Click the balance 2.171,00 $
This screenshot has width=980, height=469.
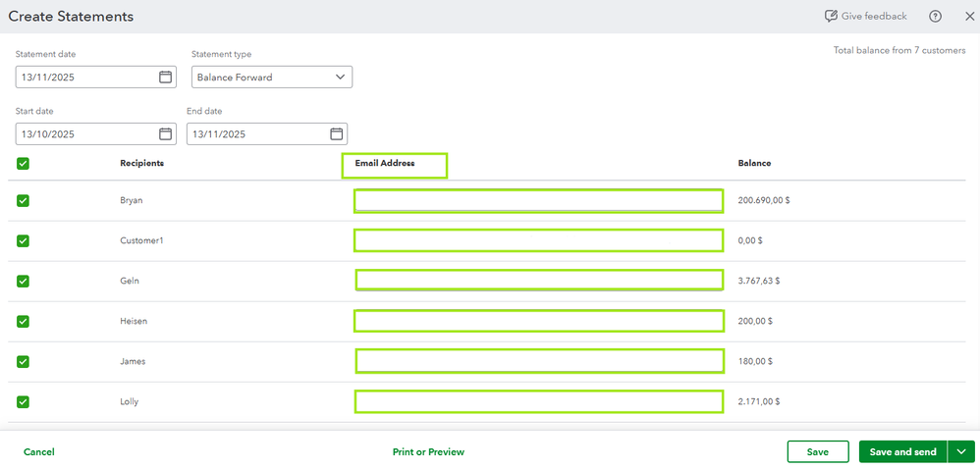coord(759,401)
